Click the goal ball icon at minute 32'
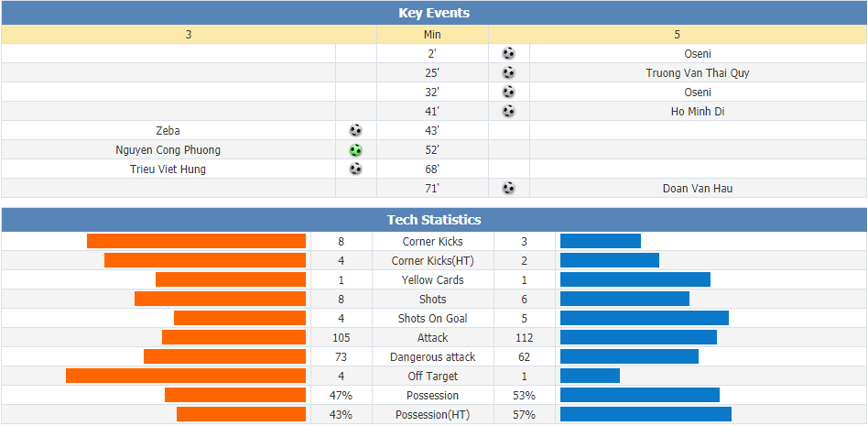The width and height of the screenshot is (868, 426). pyautogui.click(x=508, y=92)
